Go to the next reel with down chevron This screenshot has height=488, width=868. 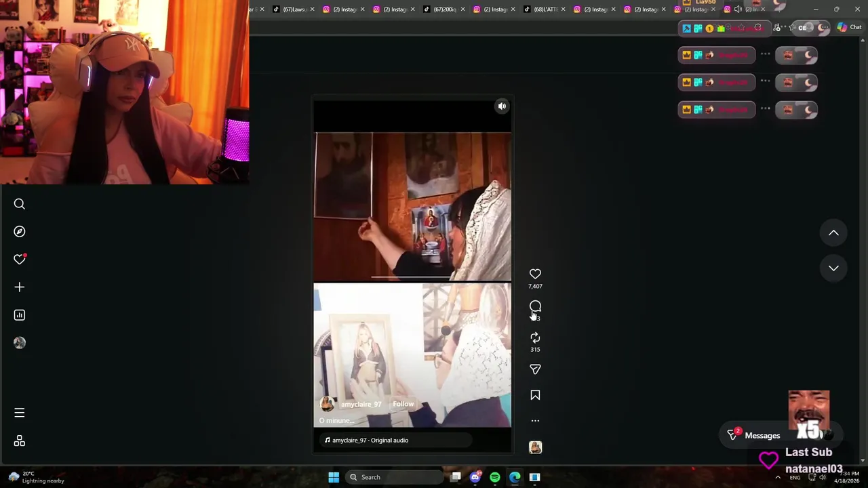point(833,268)
